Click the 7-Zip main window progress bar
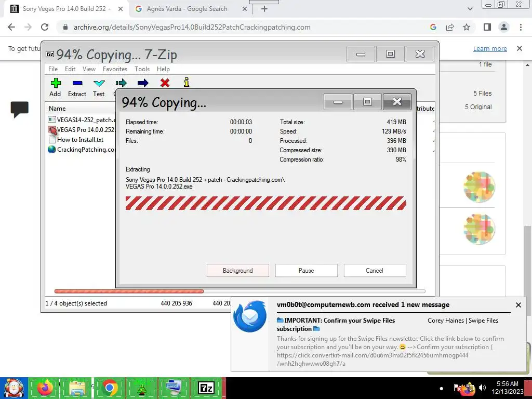The image size is (532, 399). coord(240,291)
